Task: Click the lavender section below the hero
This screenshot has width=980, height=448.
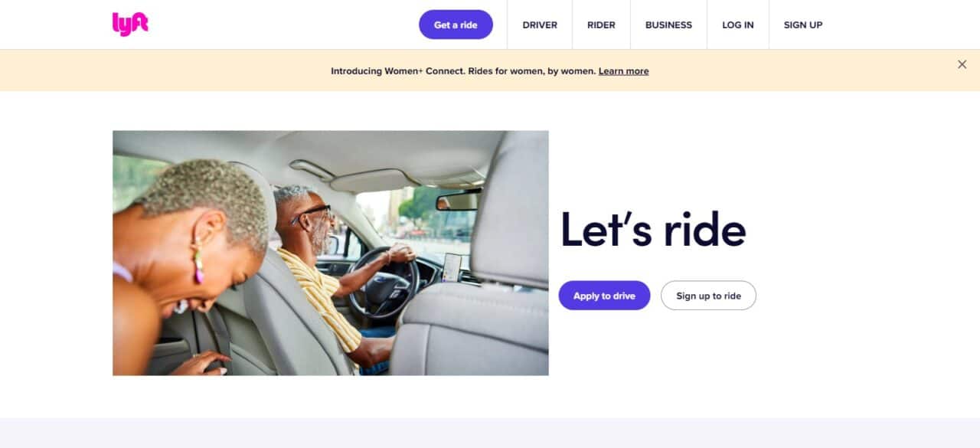Action: point(490,433)
